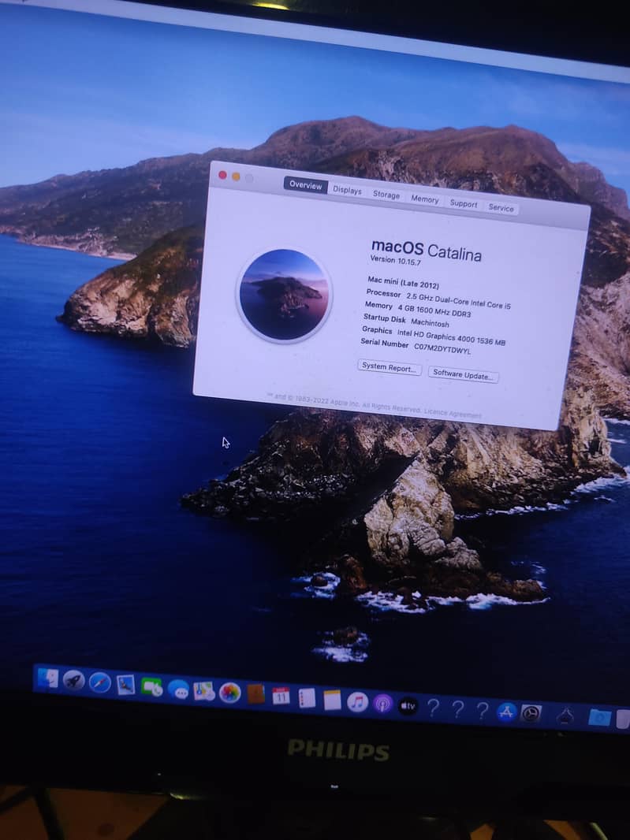Minimize window with the yellow button

tap(236, 177)
